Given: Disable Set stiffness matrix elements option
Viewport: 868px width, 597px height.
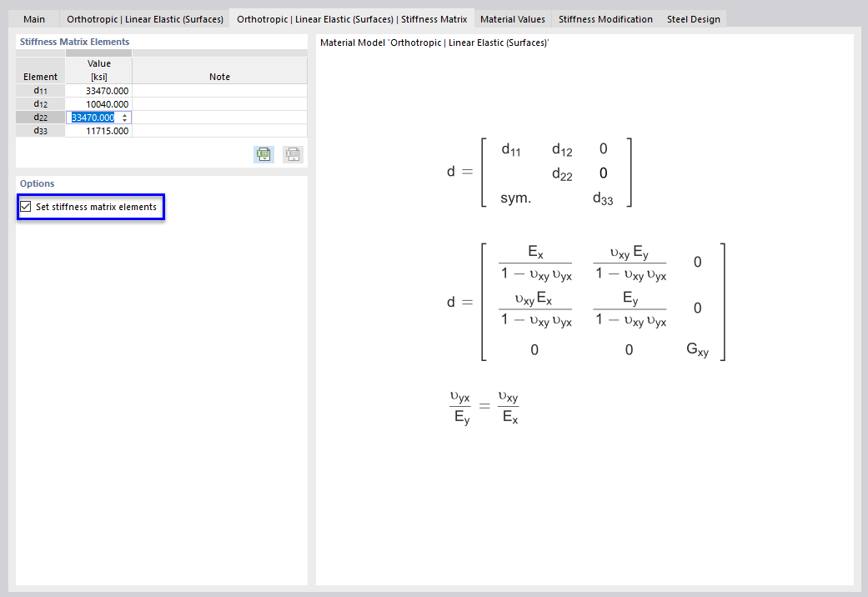Looking at the screenshot, I should click(25, 206).
